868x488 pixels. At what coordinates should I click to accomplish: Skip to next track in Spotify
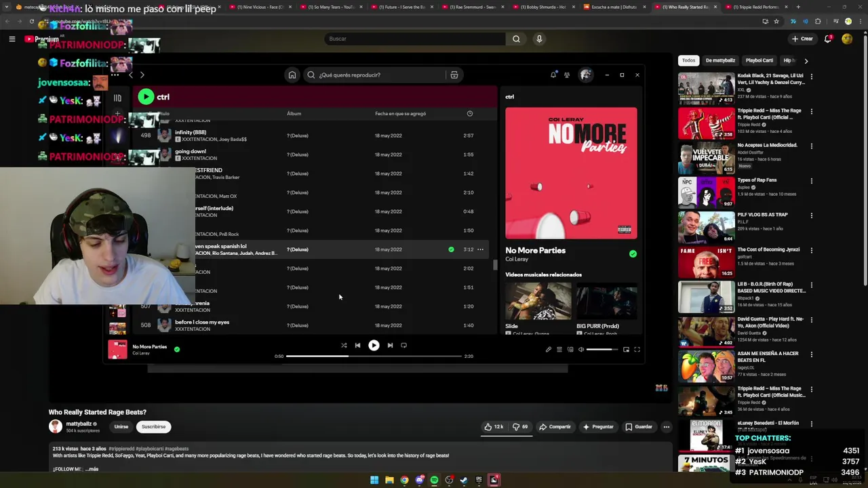390,346
